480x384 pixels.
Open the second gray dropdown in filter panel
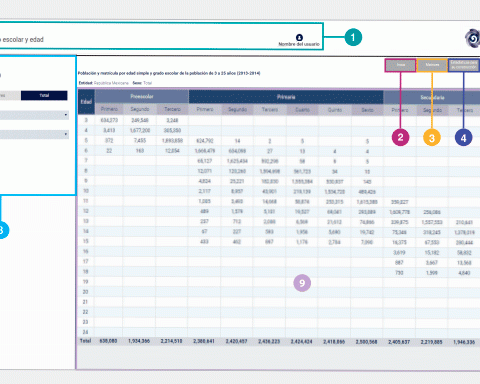tap(34, 134)
